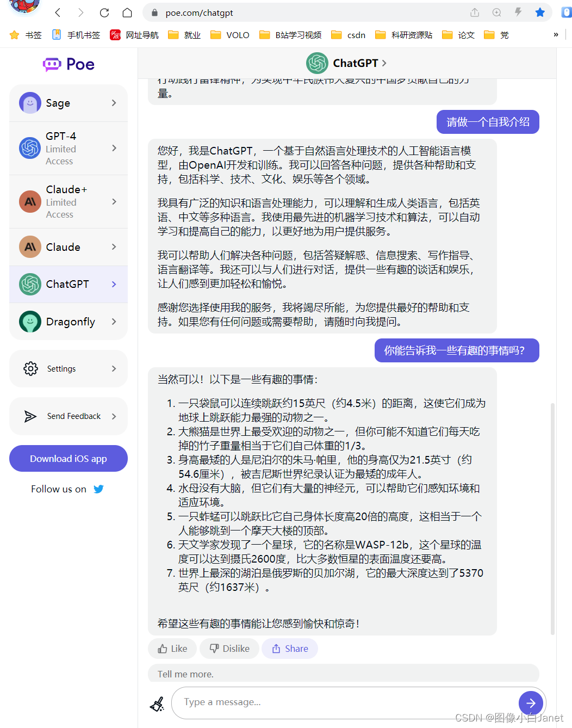
Task: Click the 'Tell me more.' suggestion
Action: [x=343, y=674]
